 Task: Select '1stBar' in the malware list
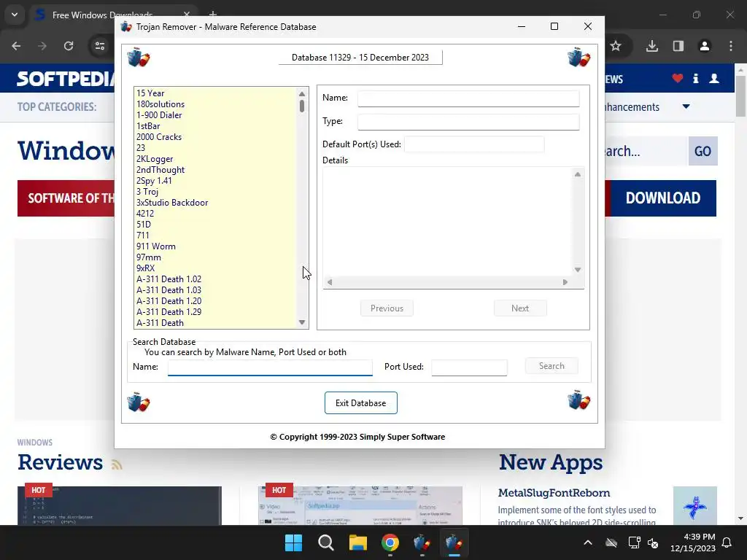click(148, 126)
